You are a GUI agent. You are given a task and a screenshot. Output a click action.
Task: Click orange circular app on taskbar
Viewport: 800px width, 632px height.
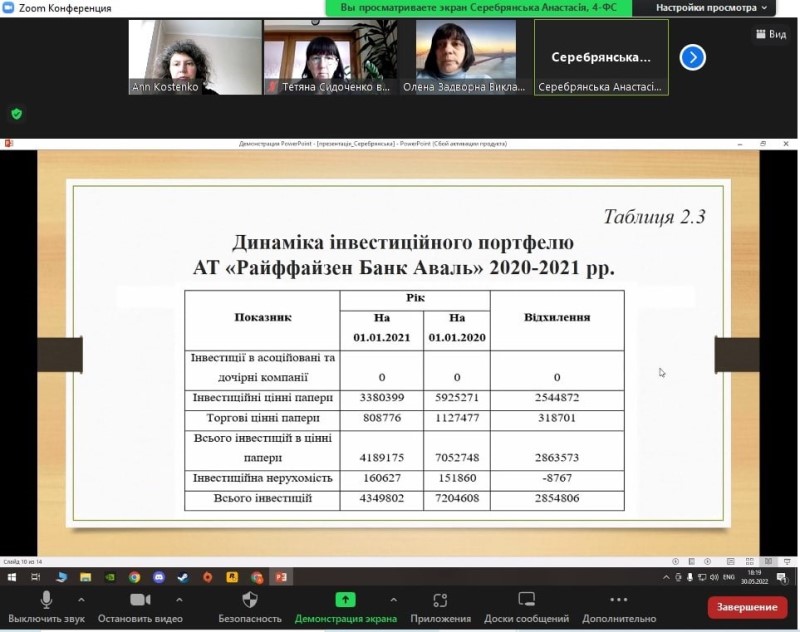point(208,577)
